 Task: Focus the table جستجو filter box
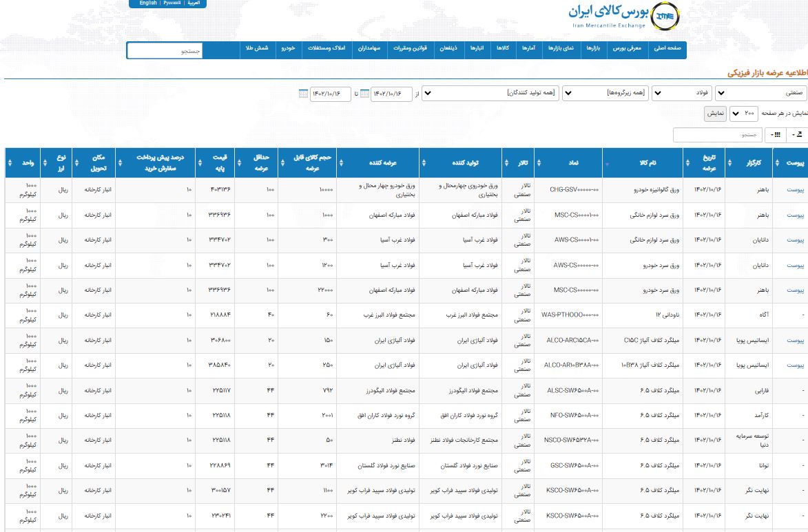(717, 135)
